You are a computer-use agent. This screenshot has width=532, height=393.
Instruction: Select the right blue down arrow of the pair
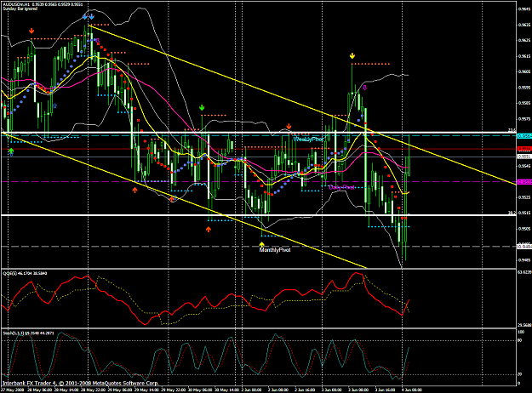click(x=92, y=17)
